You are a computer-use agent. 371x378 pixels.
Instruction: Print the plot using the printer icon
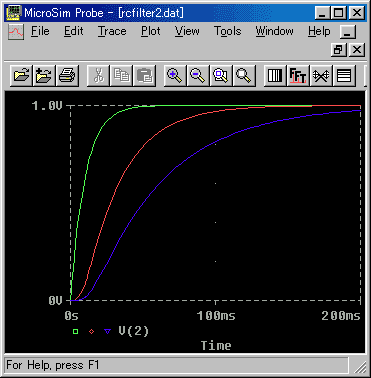point(67,76)
